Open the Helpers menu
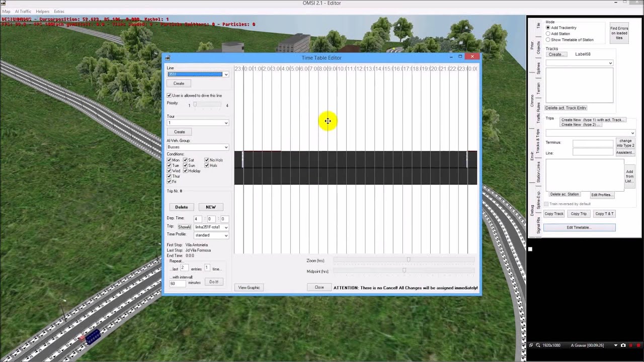 (43, 11)
